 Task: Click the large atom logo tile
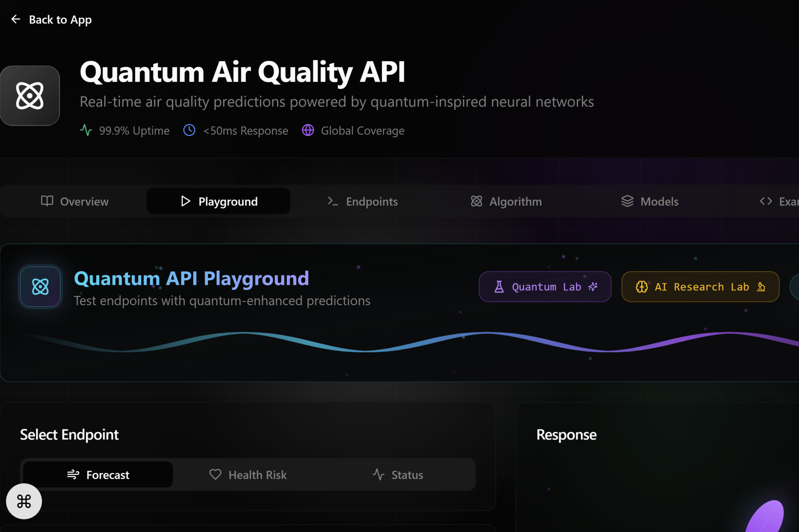click(x=30, y=96)
